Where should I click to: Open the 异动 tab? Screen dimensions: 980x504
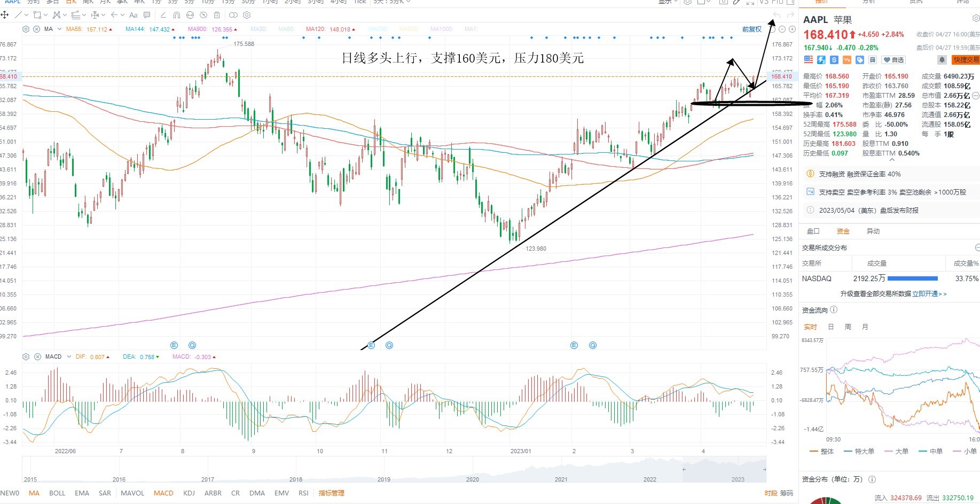[x=873, y=231]
